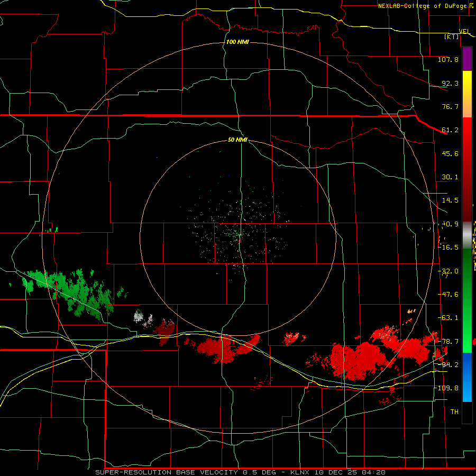
Task: Select the -109.8 velocity scale label
Action: coord(446,388)
